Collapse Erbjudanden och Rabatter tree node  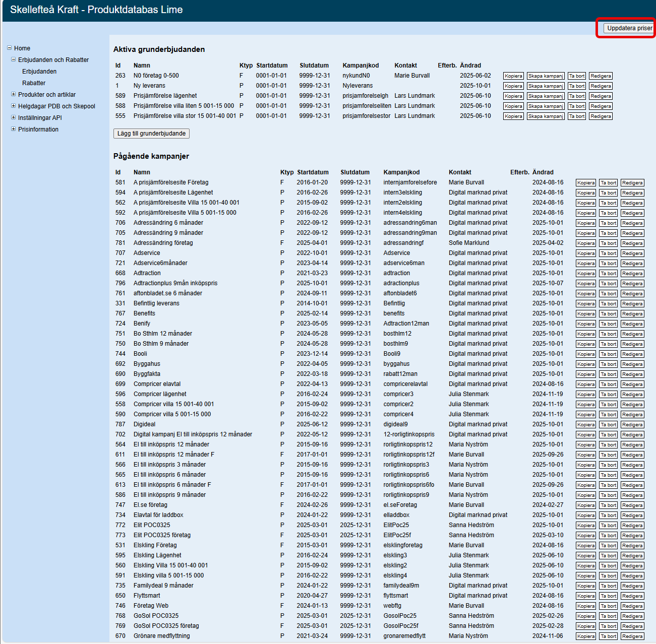(14, 59)
